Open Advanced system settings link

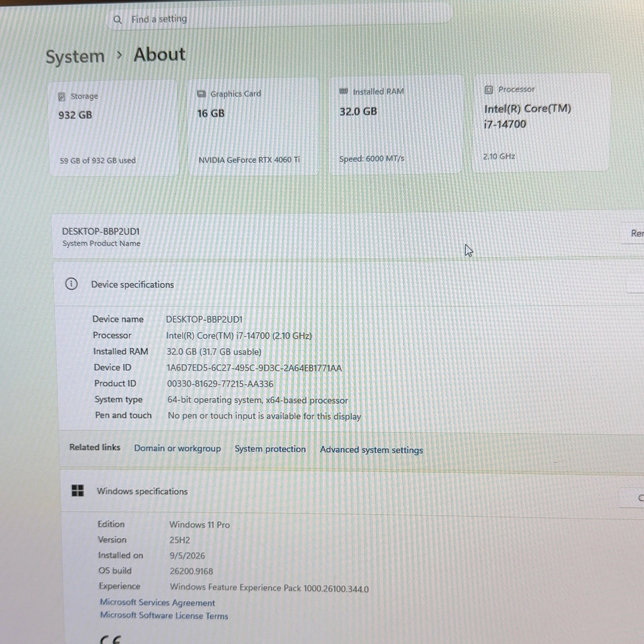pos(371,450)
